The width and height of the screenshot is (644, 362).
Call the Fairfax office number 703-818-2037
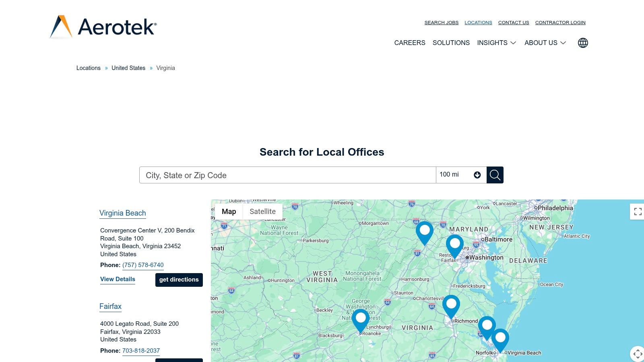pos(141,351)
